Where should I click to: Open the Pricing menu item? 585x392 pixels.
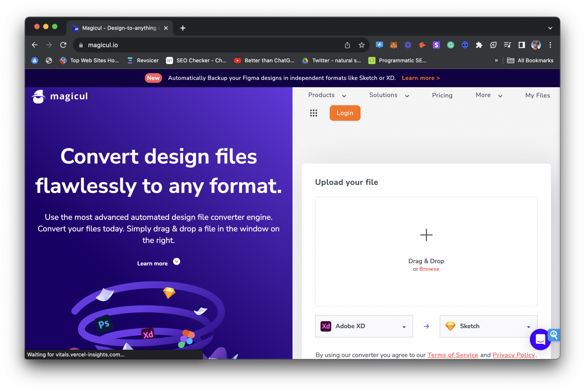pyautogui.click(x=442, y=95)
